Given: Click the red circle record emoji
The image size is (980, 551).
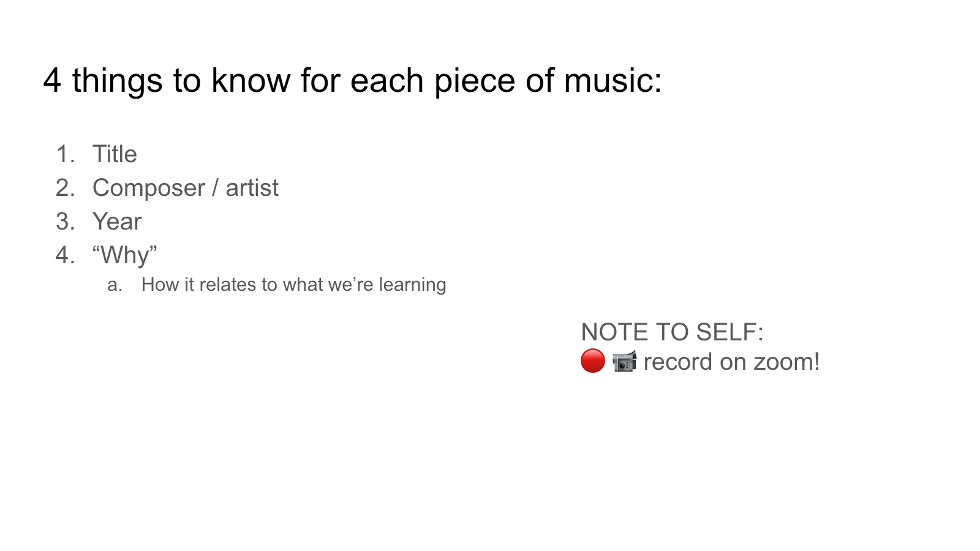Looking at the screenshot, I should [592, 361].
